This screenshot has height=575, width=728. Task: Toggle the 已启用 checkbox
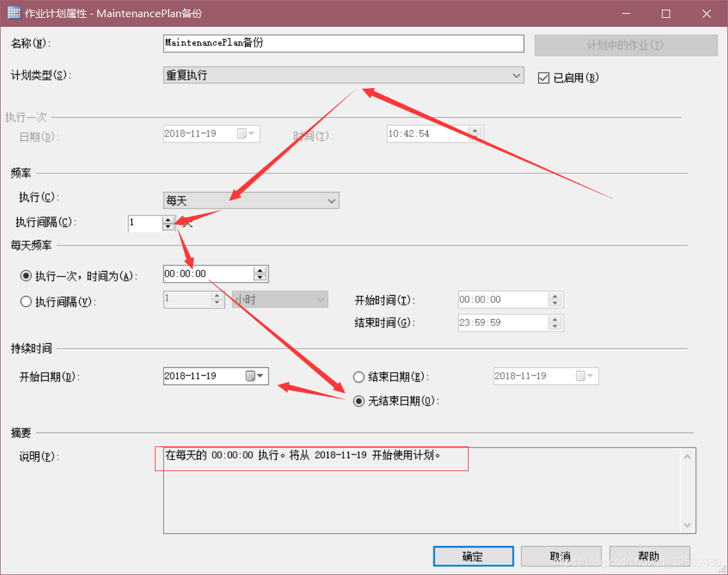pos(543,77)
